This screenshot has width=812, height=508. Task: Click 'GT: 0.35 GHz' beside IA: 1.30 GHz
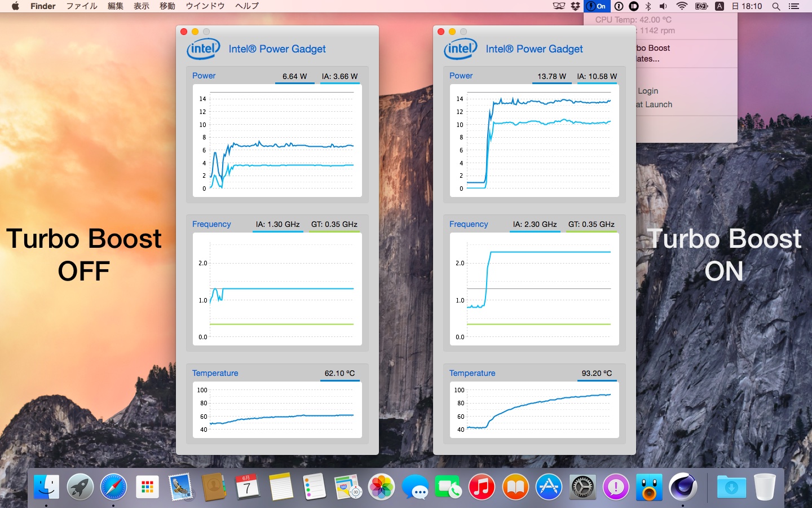coord(334,224)
